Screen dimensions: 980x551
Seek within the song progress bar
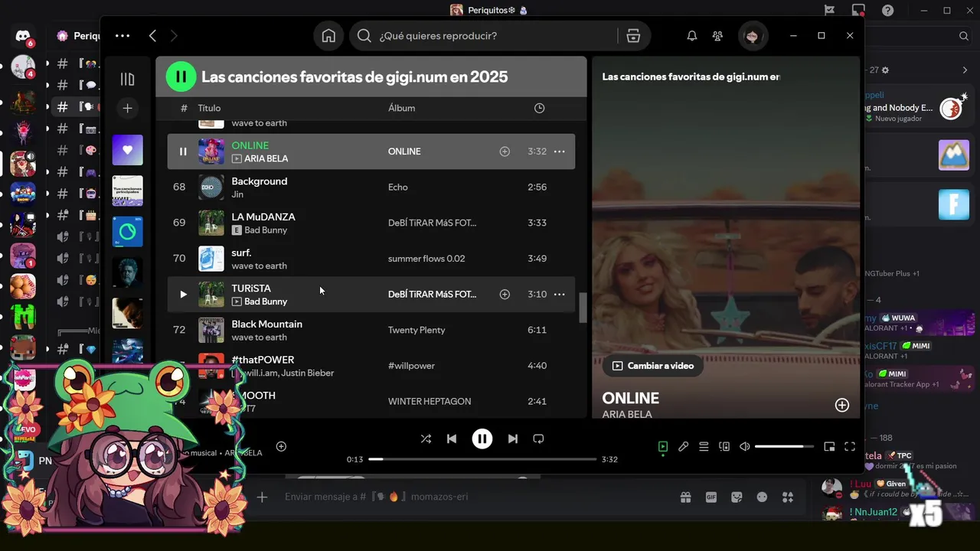tap(482, 459)
